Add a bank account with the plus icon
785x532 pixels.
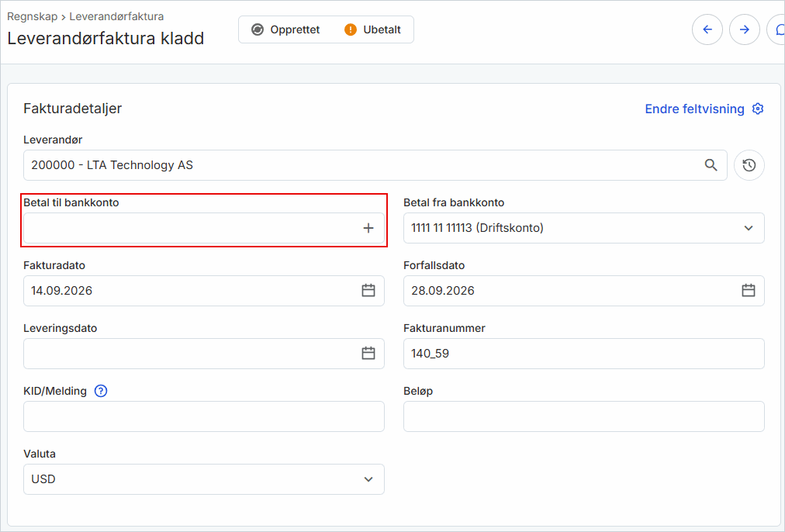(x=368, y=228)
